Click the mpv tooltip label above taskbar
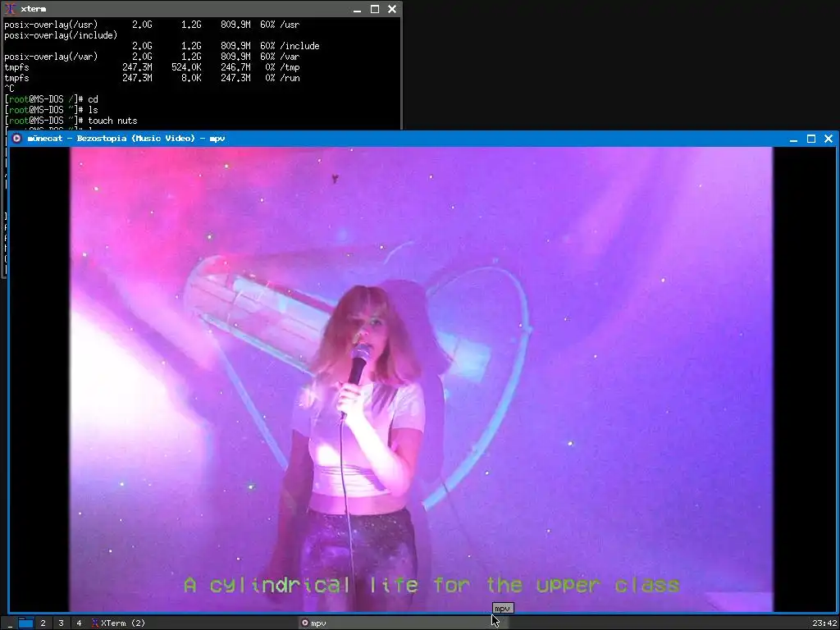Screen dimensions: 840x630 click(x=503, y=608)
